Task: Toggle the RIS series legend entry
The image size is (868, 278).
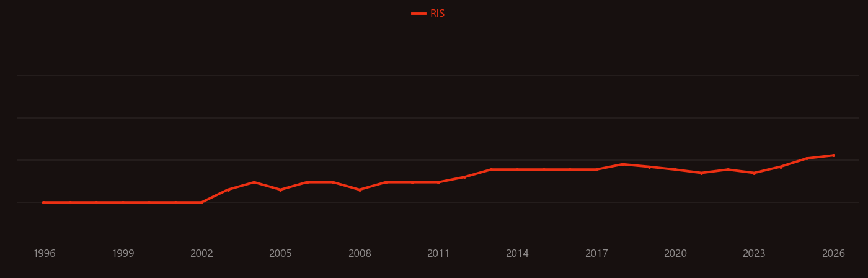Action: click(428, 14)
